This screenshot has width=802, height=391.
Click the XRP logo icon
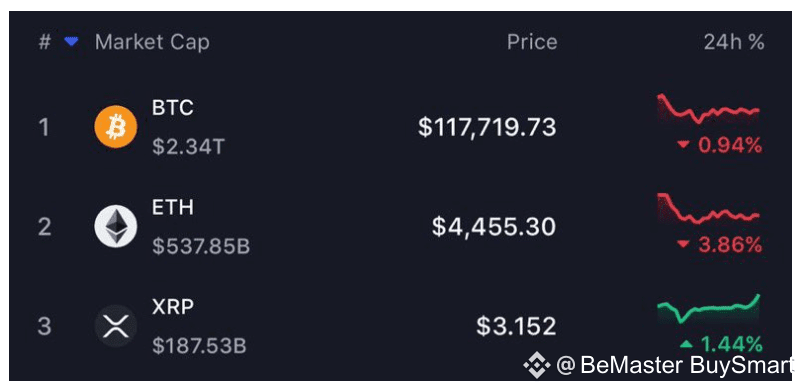pyautogui.click(x=116, y=326)
